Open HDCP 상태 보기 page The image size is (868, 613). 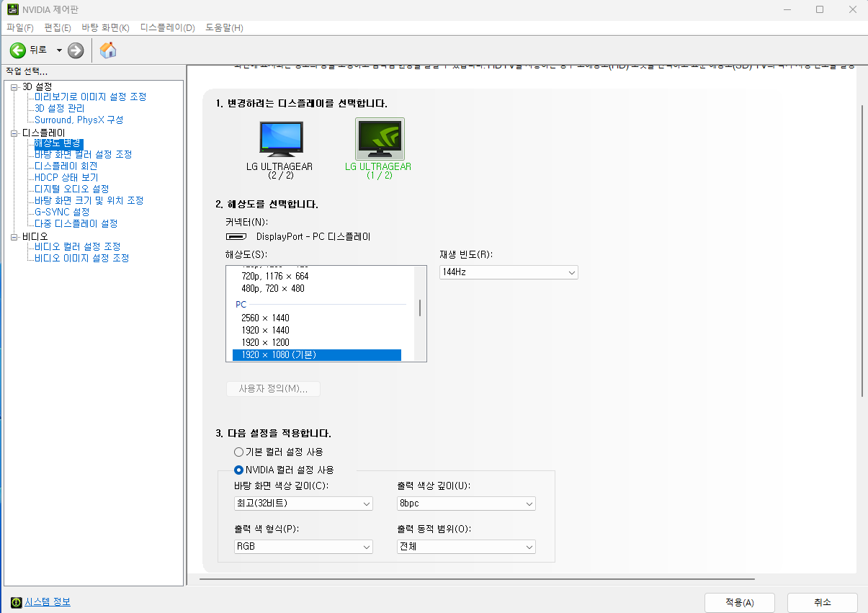[x=66, y=177]
